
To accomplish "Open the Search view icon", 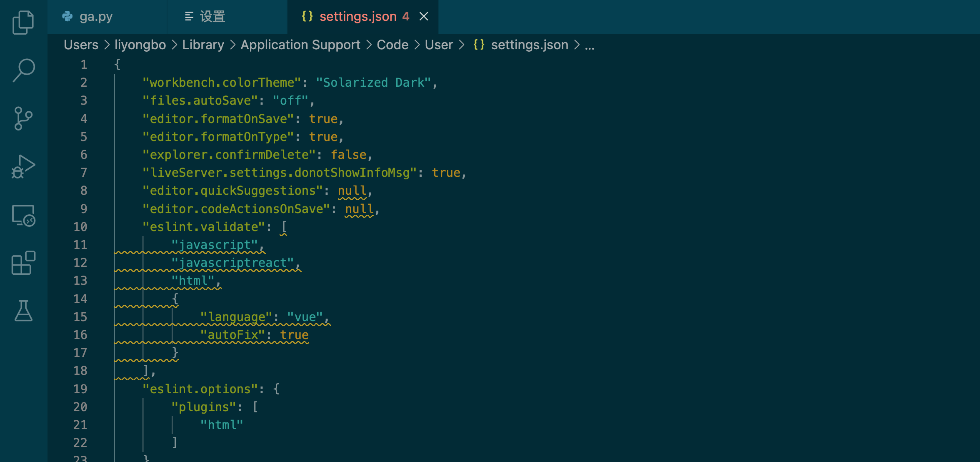I will tap(23, 70).
